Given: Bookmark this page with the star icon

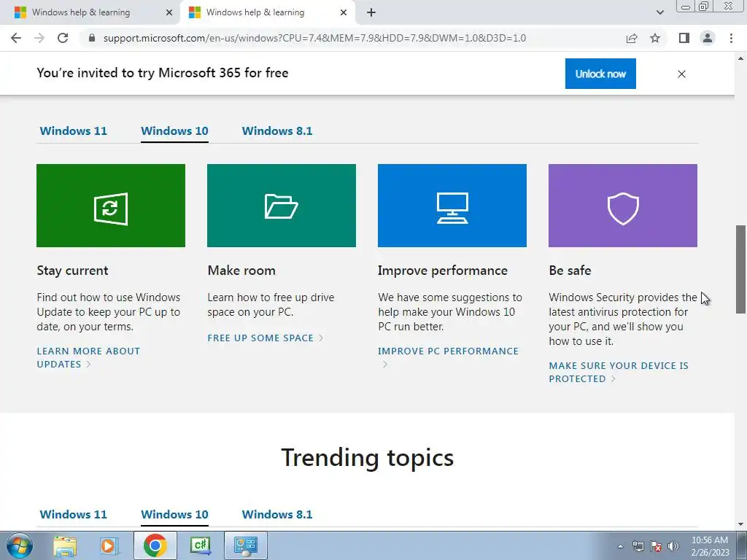Looking at the screenshot, I should click(x=655, y=38).
